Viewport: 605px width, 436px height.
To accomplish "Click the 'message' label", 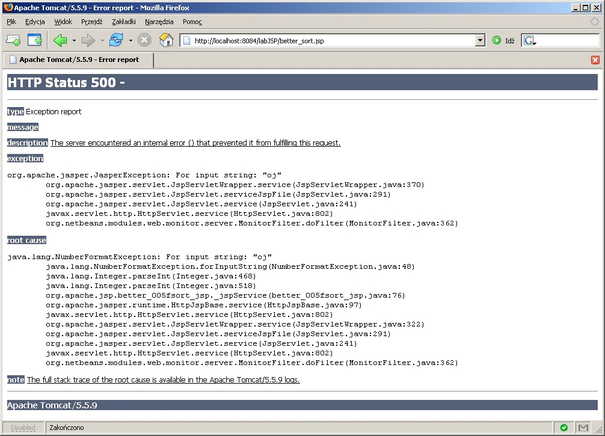I will click(x=23, y=127).
